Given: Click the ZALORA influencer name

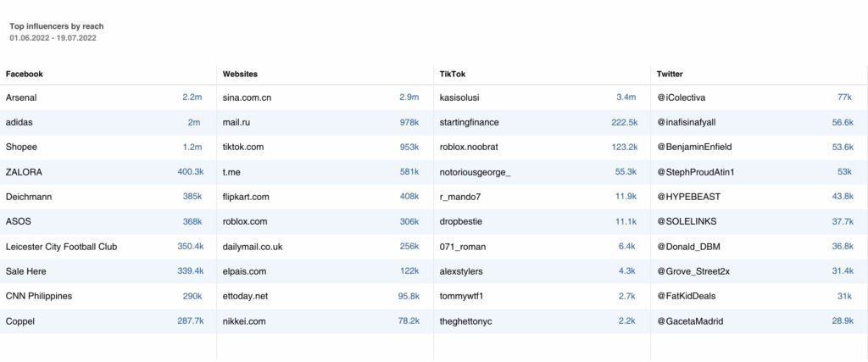Looking at the screenshot, I should click(x=24, y=172).
